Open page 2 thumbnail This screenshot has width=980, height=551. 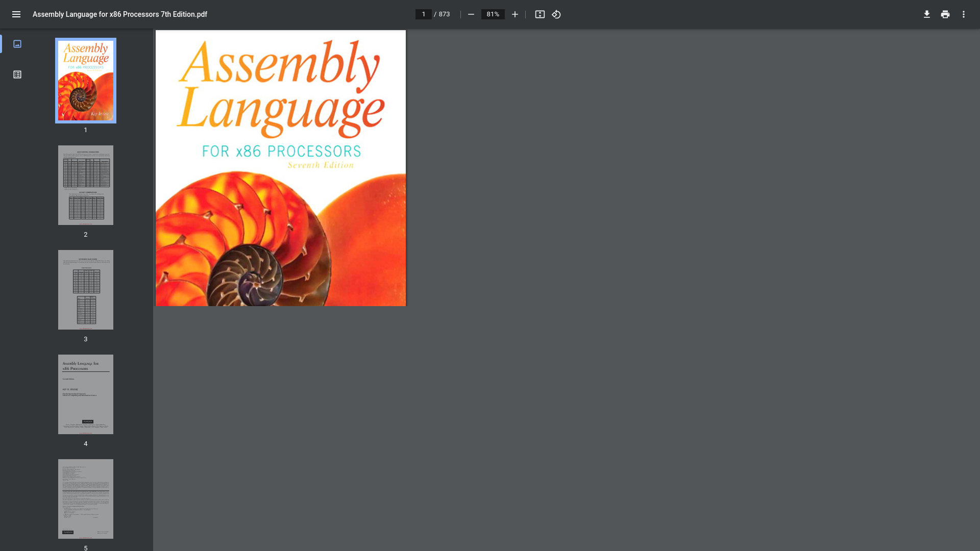point(86,185)
